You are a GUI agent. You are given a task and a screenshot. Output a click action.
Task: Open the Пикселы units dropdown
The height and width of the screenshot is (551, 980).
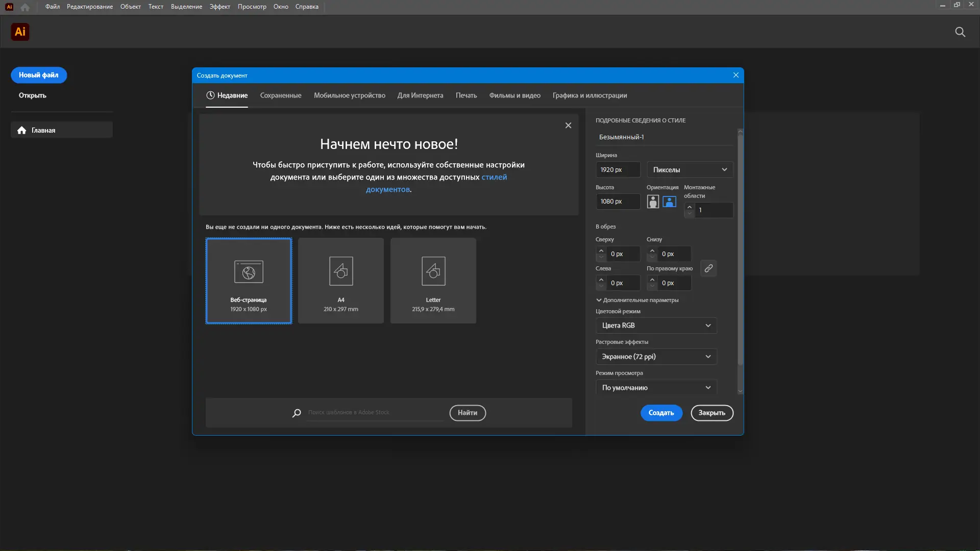(690, 170)
